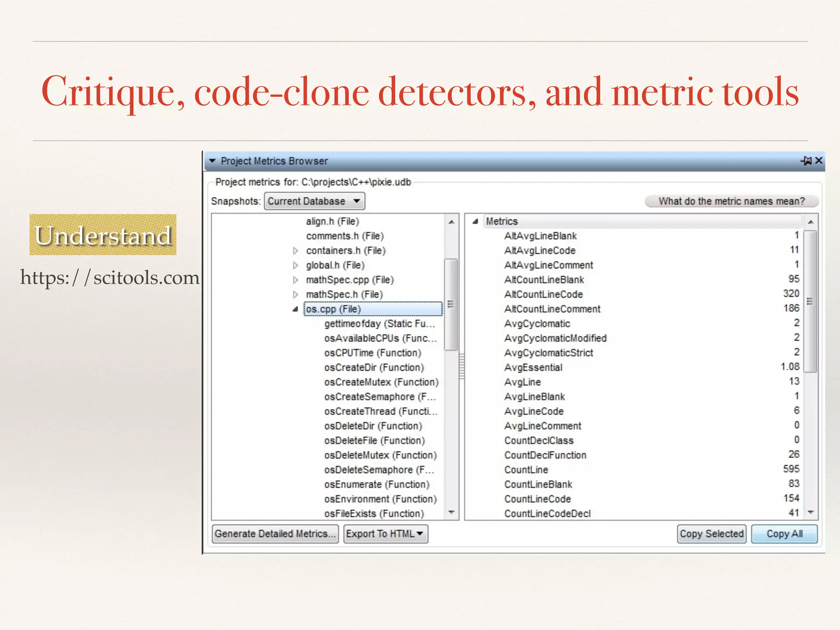This screenshot has height=630, width=840.
Task: Select osCreateThread function row
Action: (381, 411)
